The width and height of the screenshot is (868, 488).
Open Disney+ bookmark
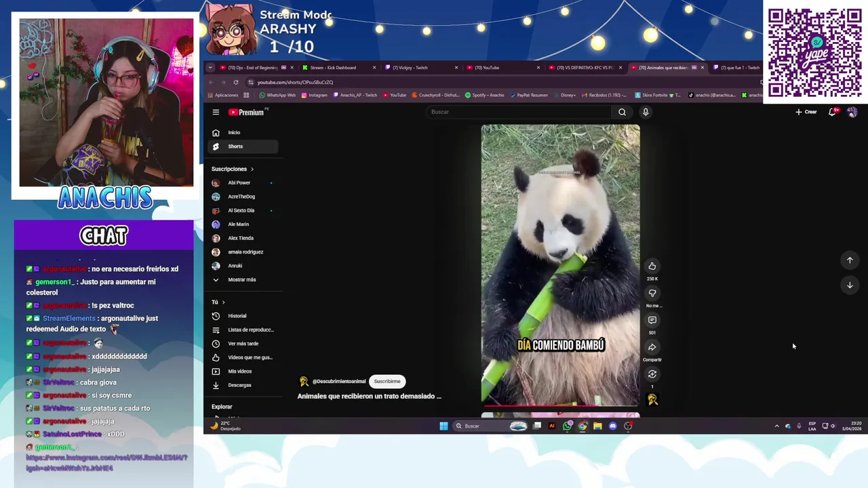564,96
